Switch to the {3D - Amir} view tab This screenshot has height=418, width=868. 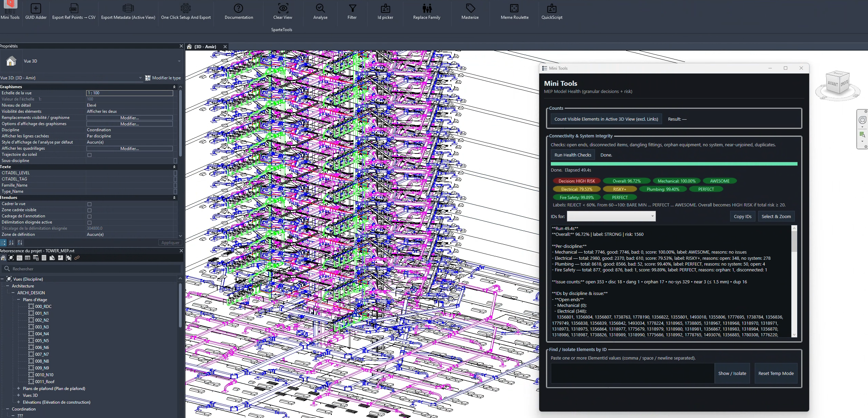(x=205, y=47)
